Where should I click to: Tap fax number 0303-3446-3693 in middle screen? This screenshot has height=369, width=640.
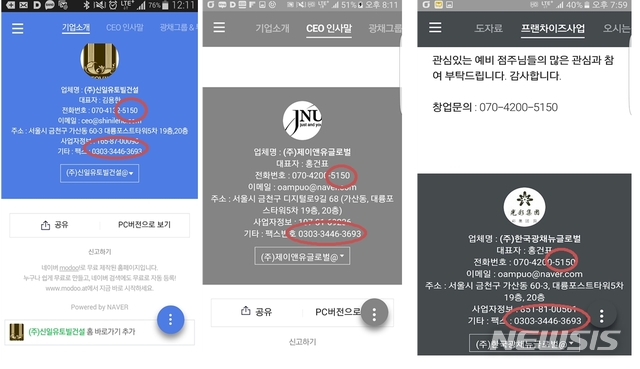330,234
